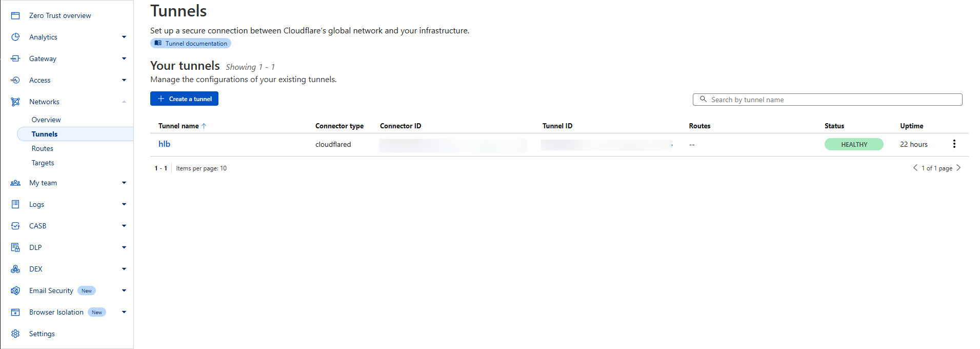The height and width of the screenshot is (349, 980).
Task: Open the hlb tunnel three-dot menu
Action: pyautogui.click(x=954, y=144)
